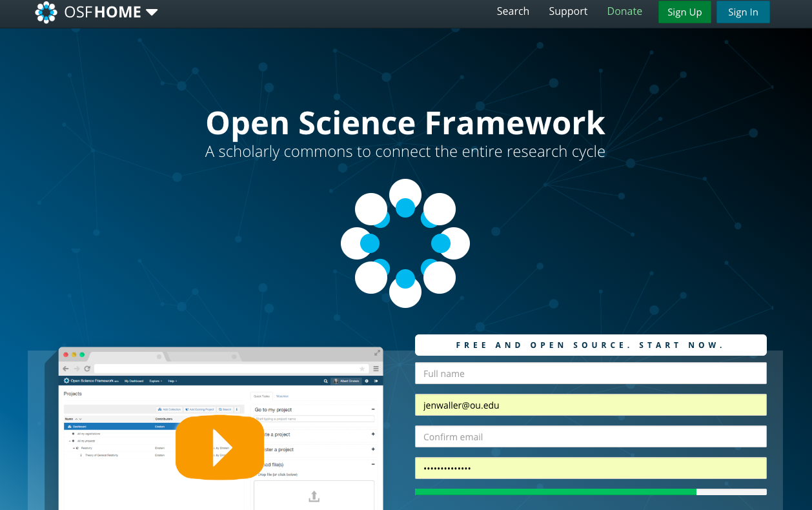Play the orange video play button

pos(219,448)
